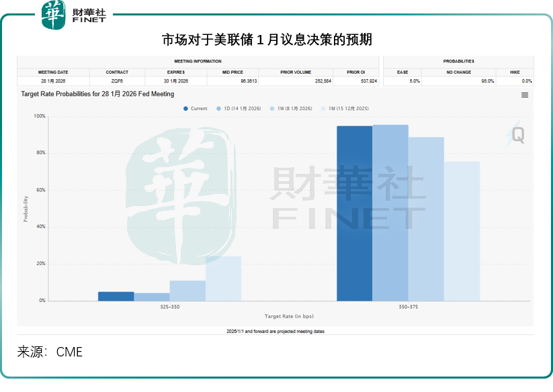Screen dimensions: 553x392
Task: Click the Current bar for 325-350
Action: pos(116,296)
